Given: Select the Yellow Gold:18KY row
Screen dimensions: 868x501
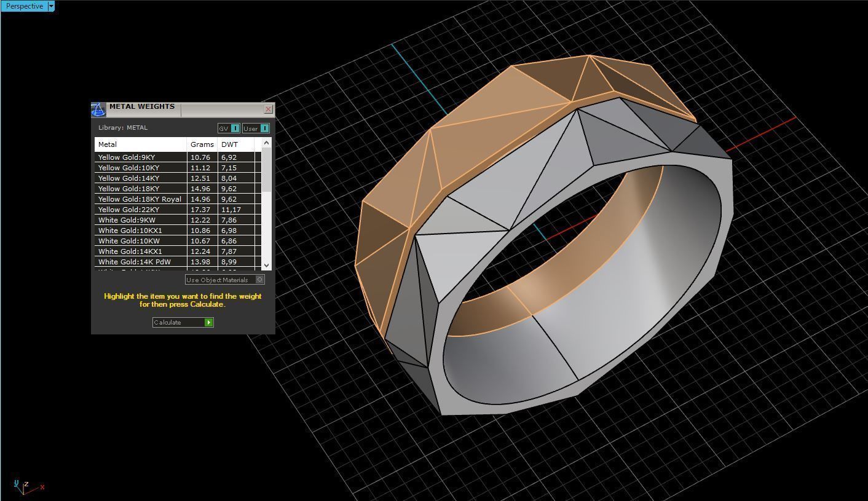Looking at the screenshot, I should coord(178,189).
